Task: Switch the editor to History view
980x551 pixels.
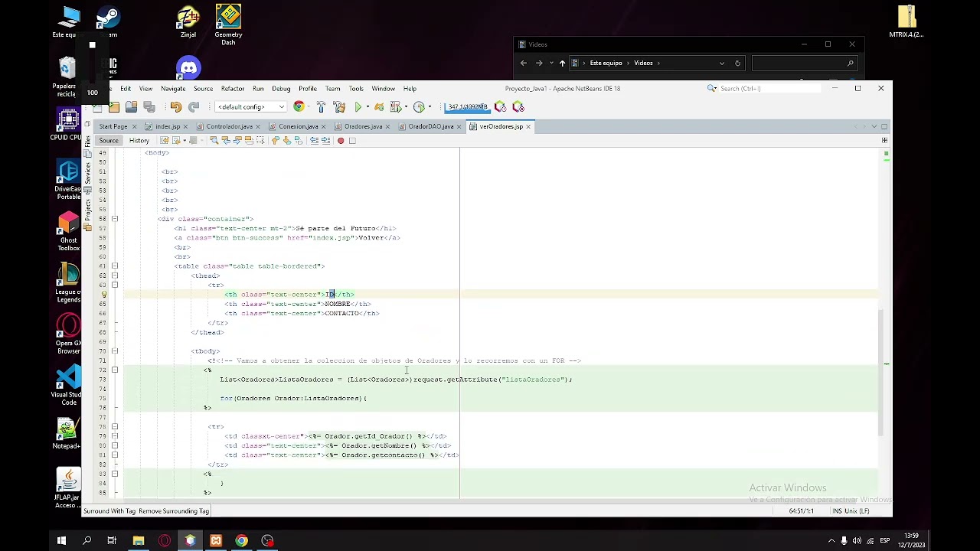Action: pyautogui.click(x=139, y=141)
